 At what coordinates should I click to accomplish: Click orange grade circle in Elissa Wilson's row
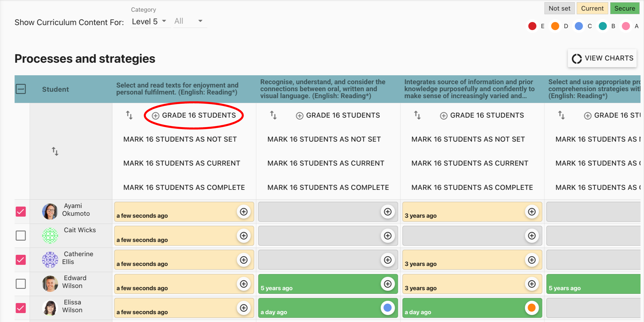(x=532, y=308)
